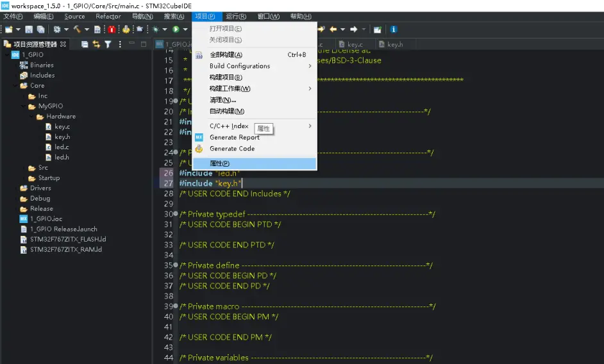Image resolution: width=604 pixels, height=364 pixels.
Task: Minimize the project explorer panel
Action: click(x=131, y=44)
